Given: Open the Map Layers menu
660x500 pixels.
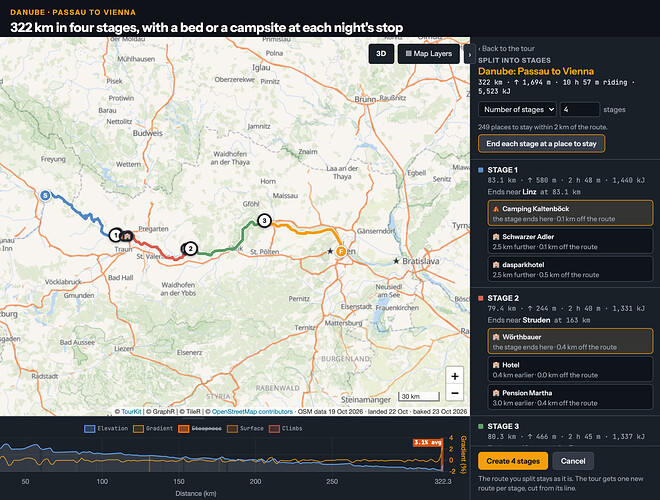Looking at the screenshot, I should (x=428, y=54).
